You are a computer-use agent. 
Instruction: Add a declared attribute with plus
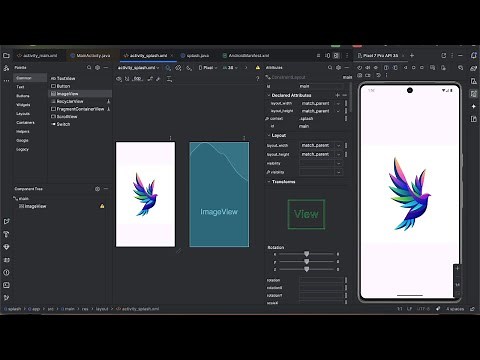point(337,95)
